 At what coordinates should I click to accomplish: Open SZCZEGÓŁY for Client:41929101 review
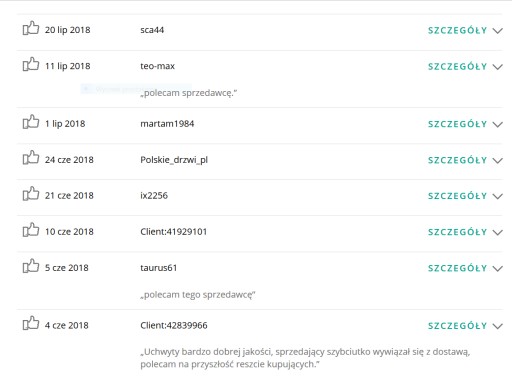click(x=457, y=232)
